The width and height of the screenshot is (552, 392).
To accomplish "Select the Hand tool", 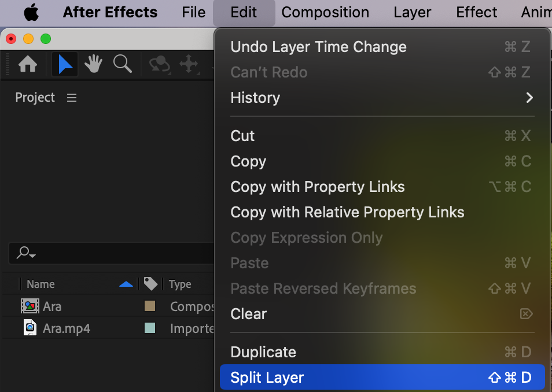I will point(93,64).
